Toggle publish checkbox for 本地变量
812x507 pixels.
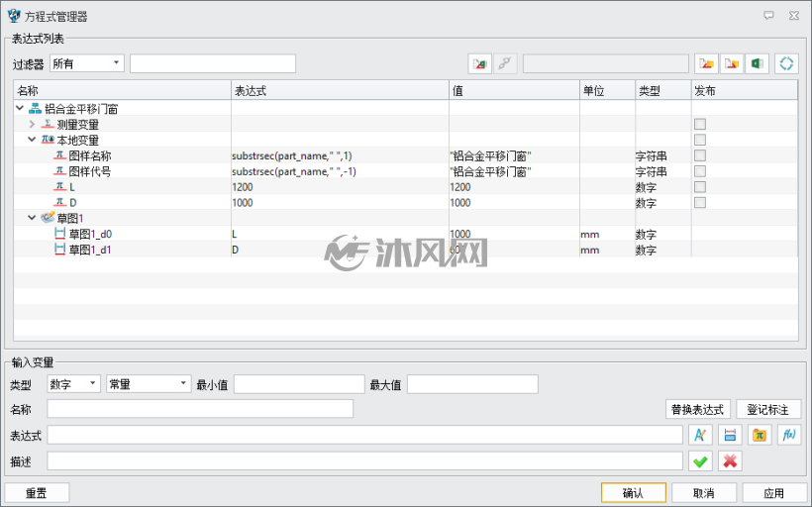(x=700, y=140)
